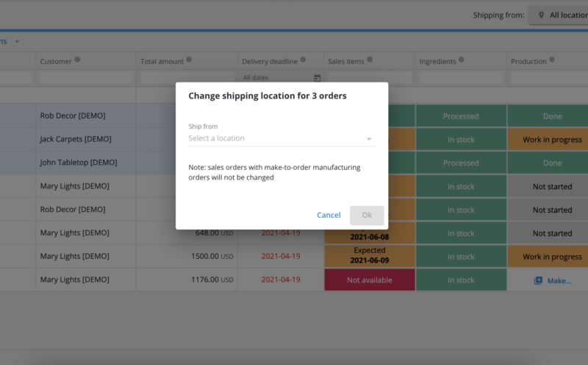This screenshot has width=588, height=365.
Task: Click the Customer column info icon
Action: point(77,60)
